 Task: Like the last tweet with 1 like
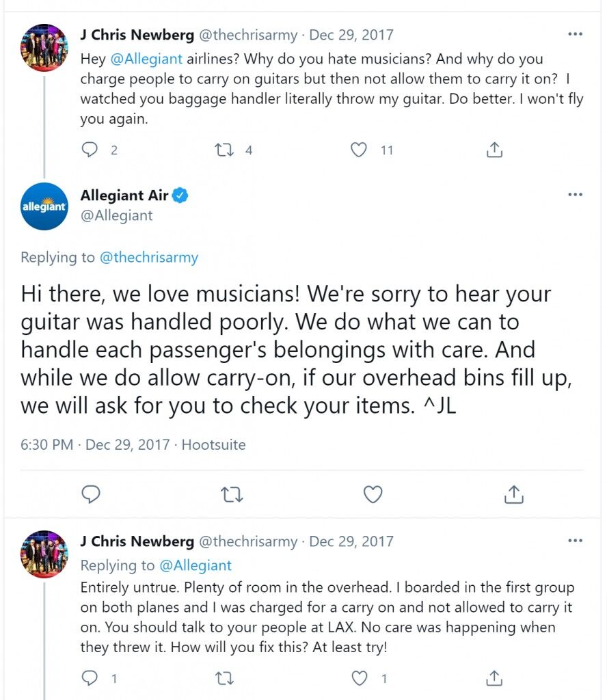click(x=360, y=678)
